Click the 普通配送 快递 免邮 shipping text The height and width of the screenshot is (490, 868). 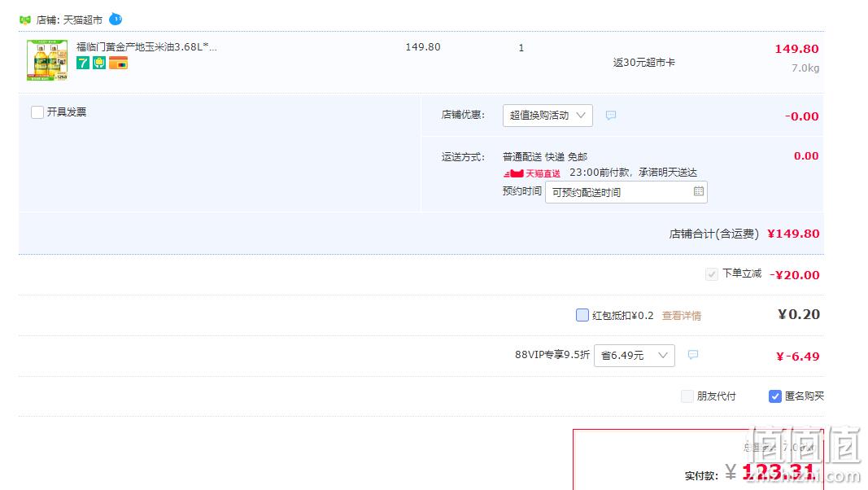[545, 157]
